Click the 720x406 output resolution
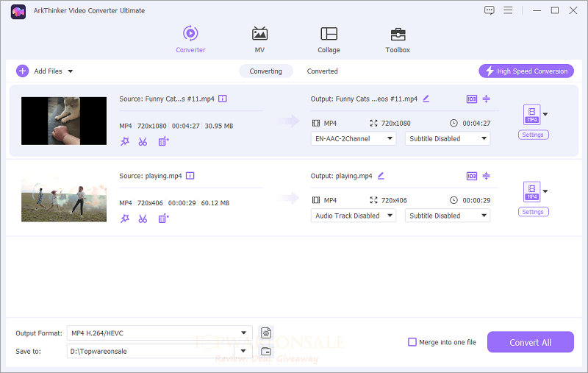The height and width of the screenshot is (373, 588). [x=394, y=200]
